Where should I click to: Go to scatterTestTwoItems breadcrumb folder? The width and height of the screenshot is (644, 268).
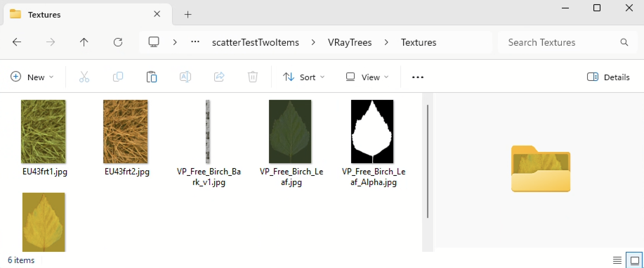[x=255, y=43]
